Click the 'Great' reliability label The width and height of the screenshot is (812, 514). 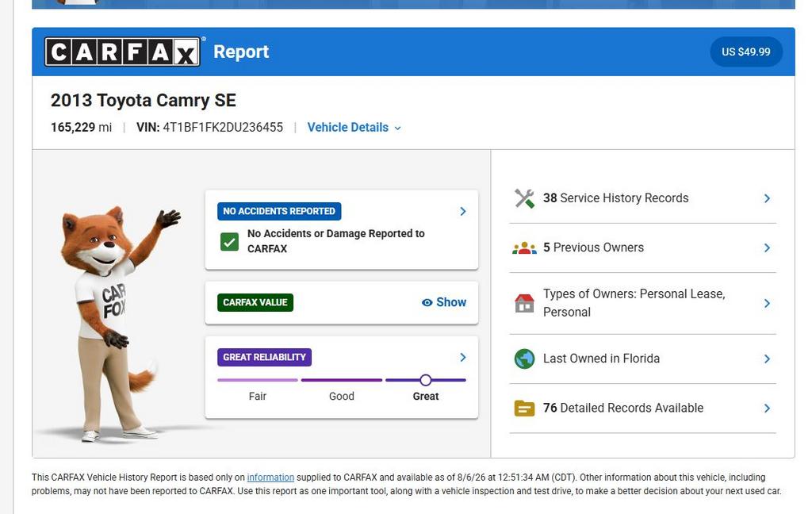tap(426, 397)
